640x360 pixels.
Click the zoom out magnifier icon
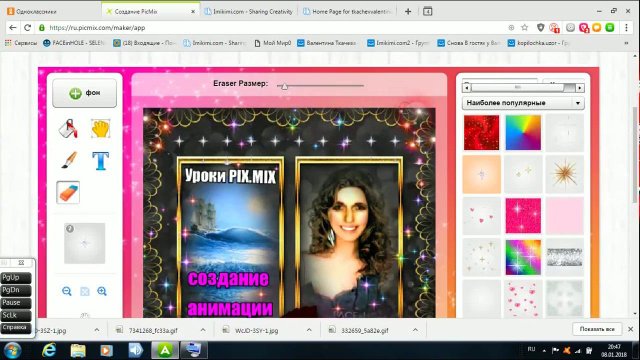67,291
